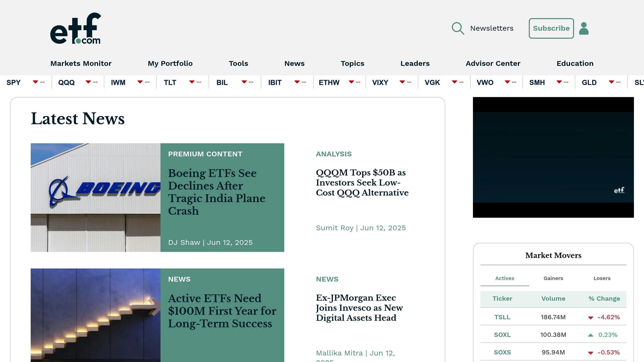
Task: Open the Leaders menu
Action: tap(415, 63)
